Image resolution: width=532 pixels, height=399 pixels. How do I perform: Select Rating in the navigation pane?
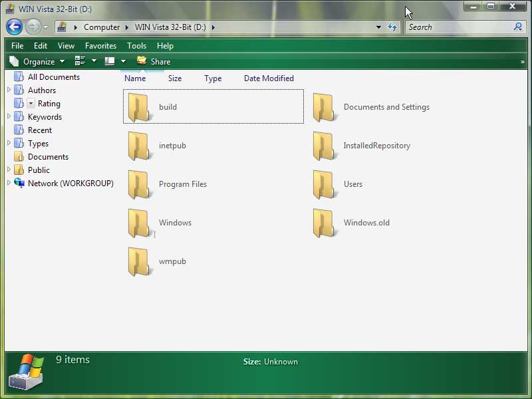click(x=49, y=104)
